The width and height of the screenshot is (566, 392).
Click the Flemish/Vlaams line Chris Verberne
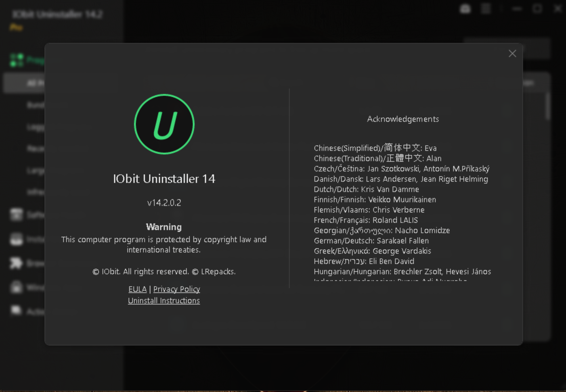pyautogui.click(x=369, y=210)
